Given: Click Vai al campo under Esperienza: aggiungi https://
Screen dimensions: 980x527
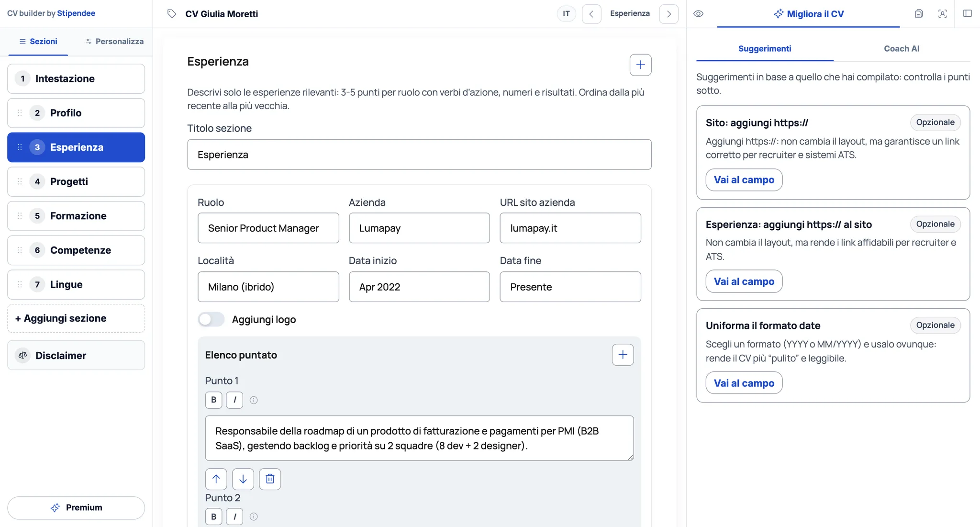Looking at the screenshot, I should [744, 281].
